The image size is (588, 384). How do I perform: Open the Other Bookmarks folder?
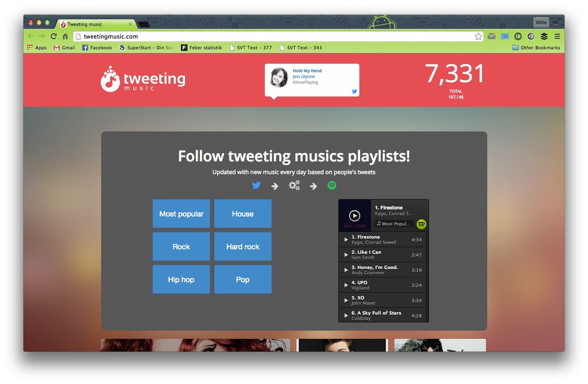(537, 47)
